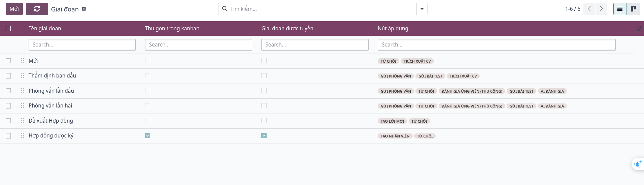Toggle kanban fold checkbox for Mới

coord(147,61)
